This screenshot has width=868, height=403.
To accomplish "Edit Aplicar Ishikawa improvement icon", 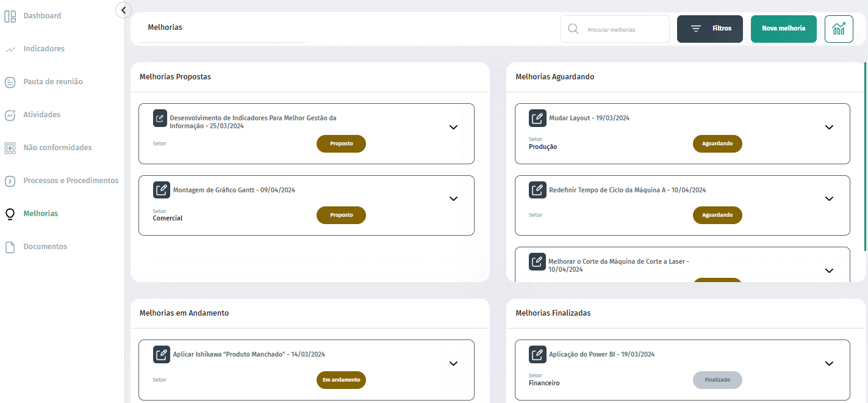I will click(x=162, y=354).
